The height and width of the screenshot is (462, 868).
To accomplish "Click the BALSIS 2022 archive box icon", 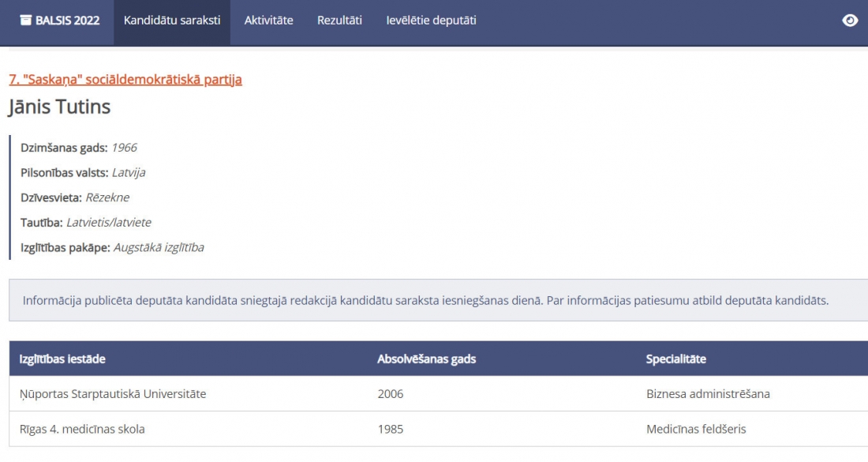I will click(x=25, y=21).
